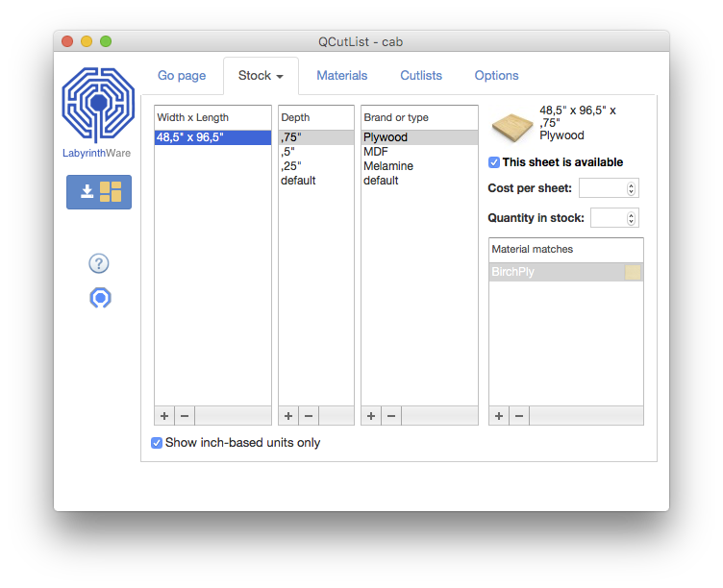Select Melamine in Brand or type list
723x588 pixels.
(419, 166)
